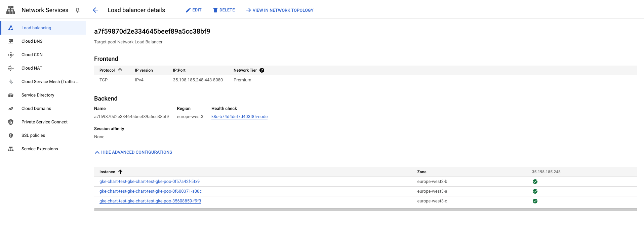Click the healthy status check for europe-west3-b

(535, 182)
